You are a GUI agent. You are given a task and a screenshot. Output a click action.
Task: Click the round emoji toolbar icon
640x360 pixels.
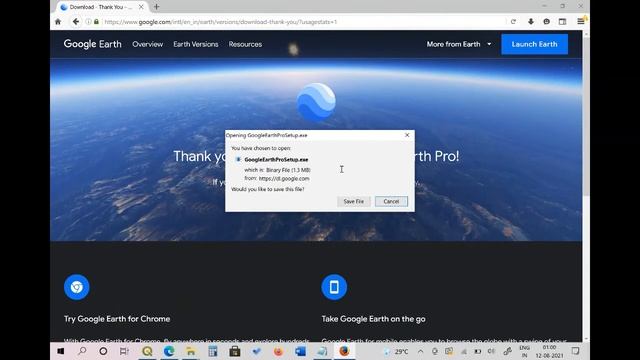tap(547, 22)
